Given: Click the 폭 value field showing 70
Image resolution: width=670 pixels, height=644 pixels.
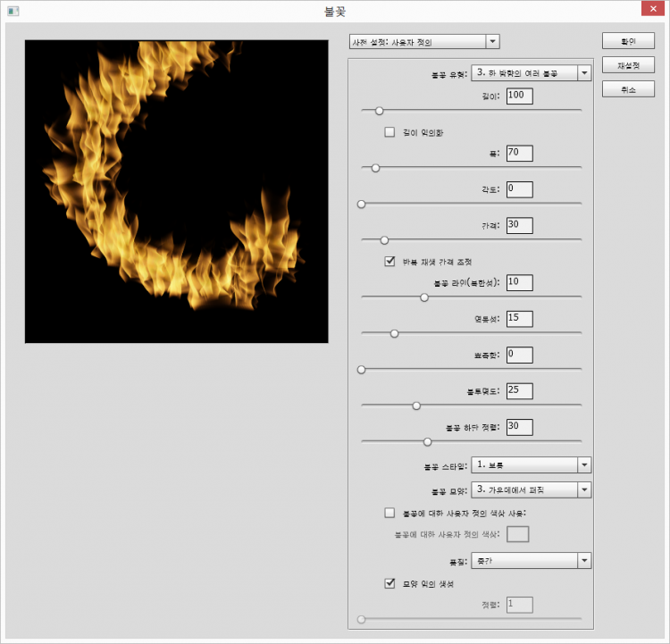Looking at the screenshot, I should (x=519, y=154).
